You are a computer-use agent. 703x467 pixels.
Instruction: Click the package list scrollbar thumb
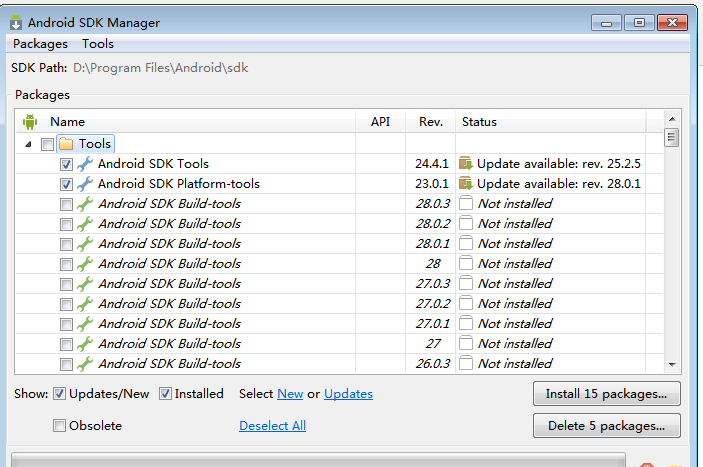click(671, 137)
